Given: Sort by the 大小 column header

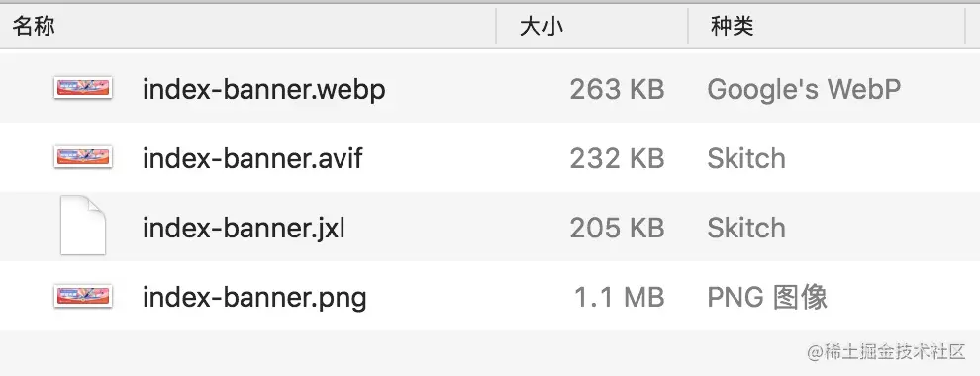Looking at the screenshot, I should (x=541, y=27).
